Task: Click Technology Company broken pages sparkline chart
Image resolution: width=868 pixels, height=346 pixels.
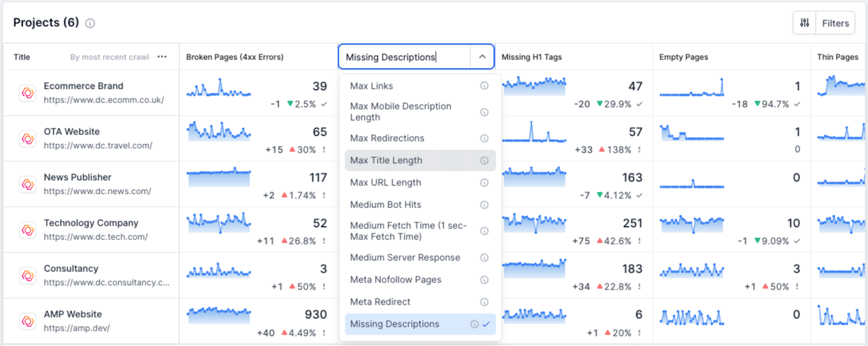Action: click(x=219, y=223)
